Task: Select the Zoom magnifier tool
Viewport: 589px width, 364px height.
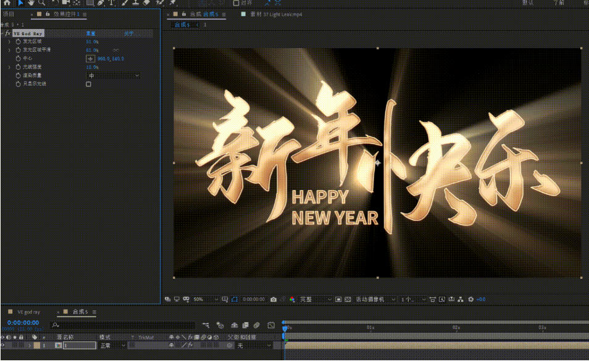Action: 41,2
